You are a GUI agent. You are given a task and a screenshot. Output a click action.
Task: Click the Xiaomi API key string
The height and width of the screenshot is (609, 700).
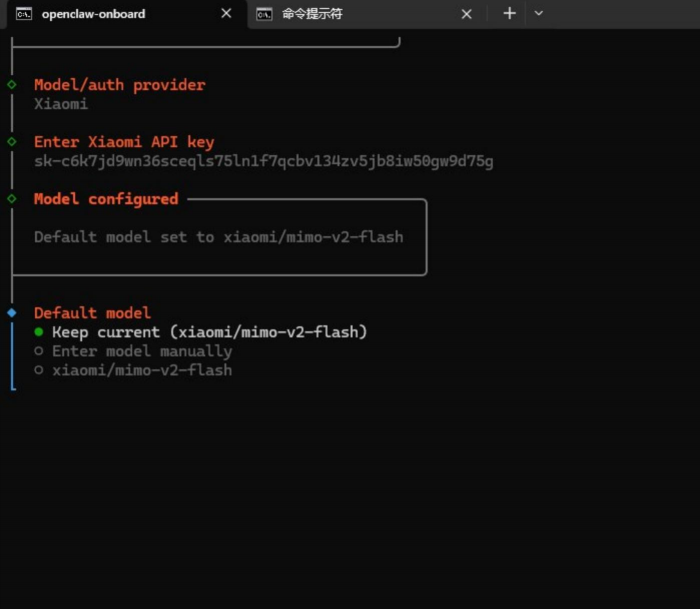(263, 161)
